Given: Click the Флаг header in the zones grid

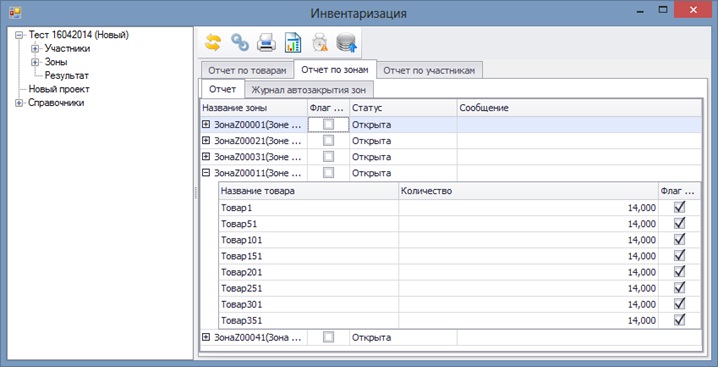Looking at the screenshot, I should [x=328, y=108].
